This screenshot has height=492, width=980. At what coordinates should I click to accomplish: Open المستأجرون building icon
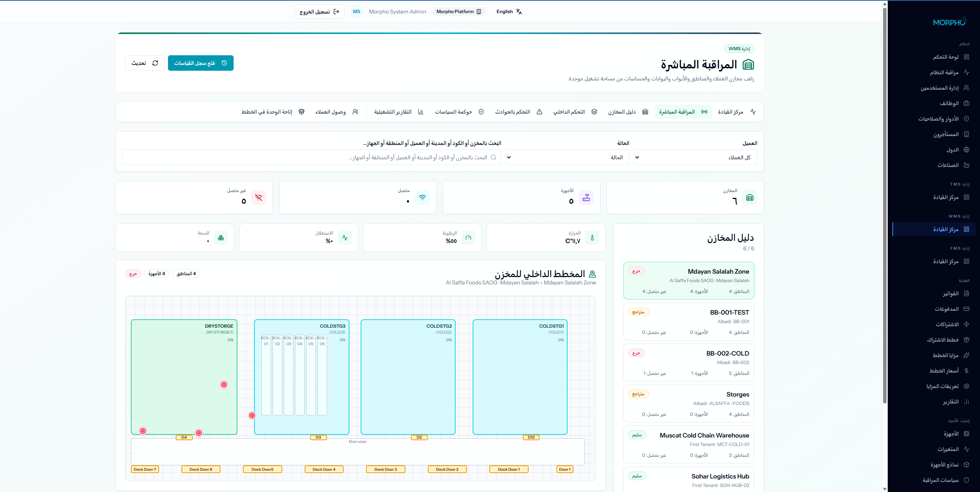966,134
